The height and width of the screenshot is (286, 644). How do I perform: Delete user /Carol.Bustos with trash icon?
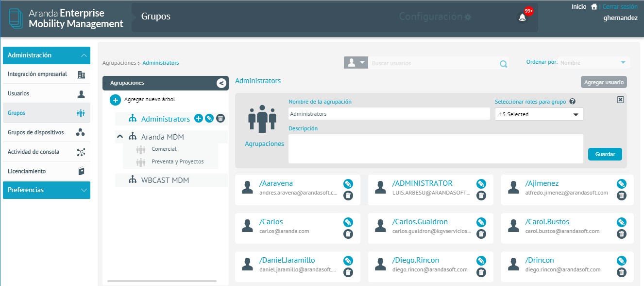pyautogui.click(x=622, y=234)
